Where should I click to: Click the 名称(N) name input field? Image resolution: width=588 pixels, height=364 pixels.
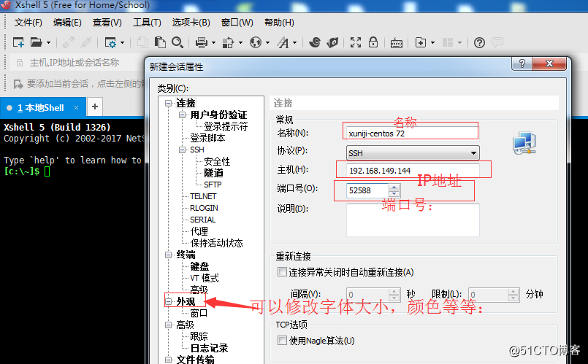tap(413, 133)
